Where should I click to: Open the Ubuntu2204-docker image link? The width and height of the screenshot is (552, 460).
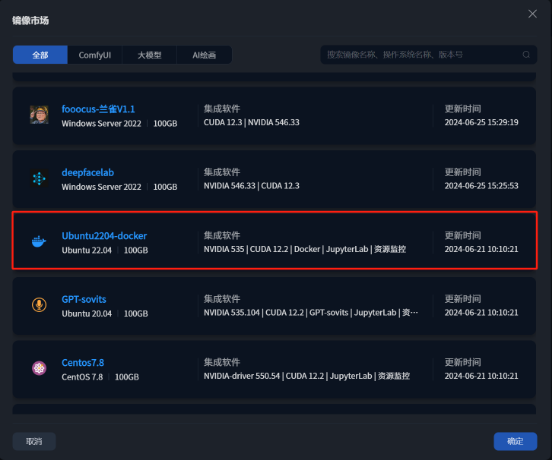tap(104, 236)
